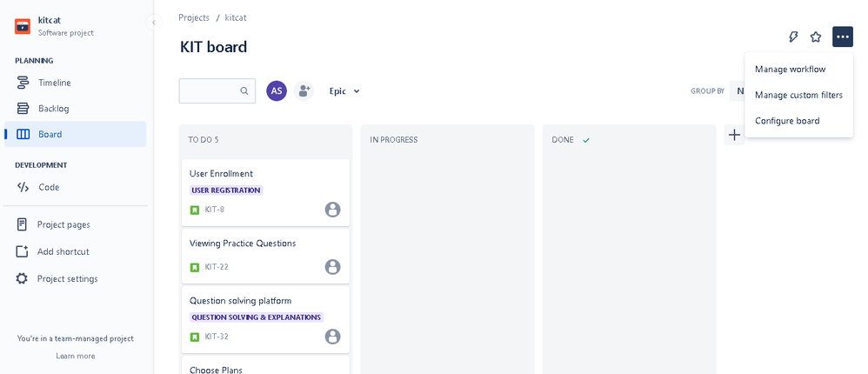Click the Timeline icon in the sidebar

tap(23, 83)
